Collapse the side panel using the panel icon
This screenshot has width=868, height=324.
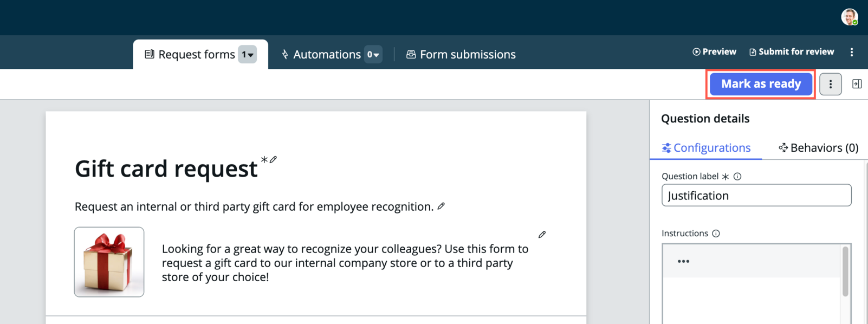coord(857,84)
